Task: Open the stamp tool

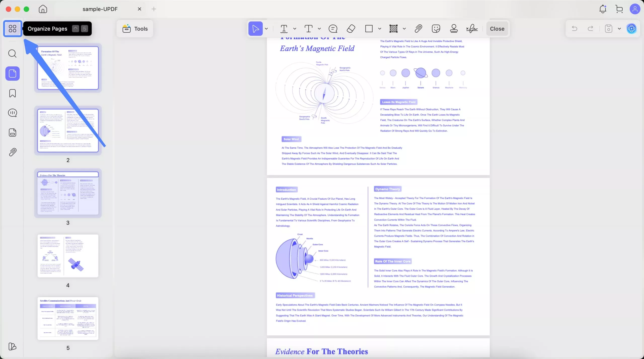Action: coord(454,29)
